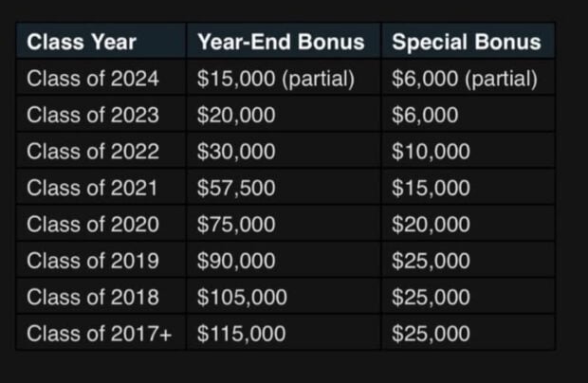The image size is (588, 383).
Task: Select the Class of 2018 cell
Action: 93,298
